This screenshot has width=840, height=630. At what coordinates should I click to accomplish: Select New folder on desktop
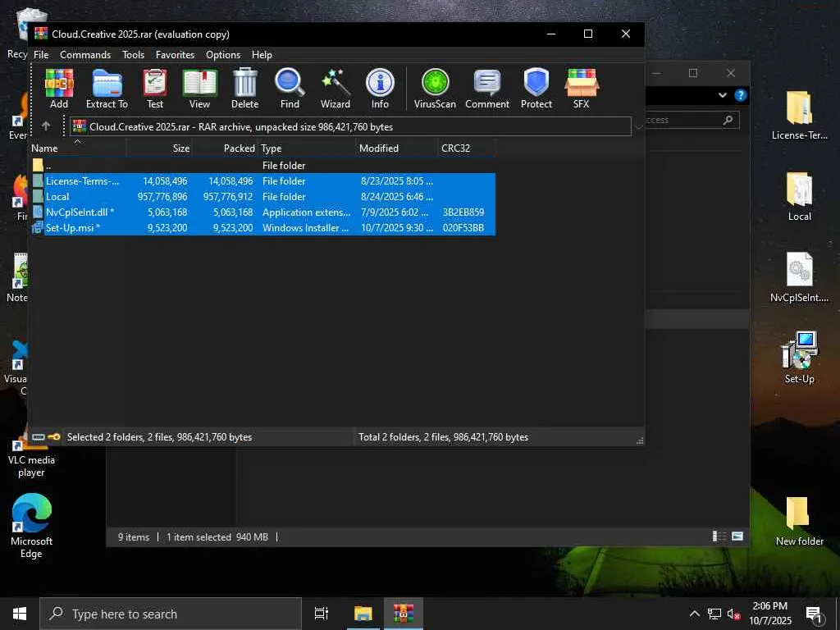point(799,521)
